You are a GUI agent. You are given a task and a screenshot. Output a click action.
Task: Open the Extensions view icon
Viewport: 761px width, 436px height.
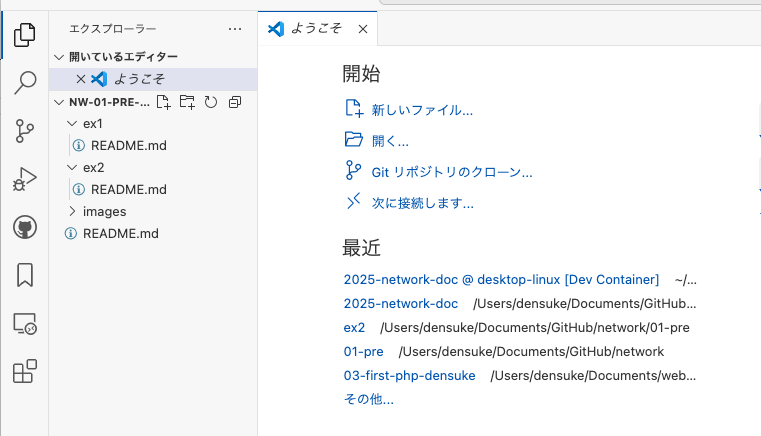click(x=25, y=371)
